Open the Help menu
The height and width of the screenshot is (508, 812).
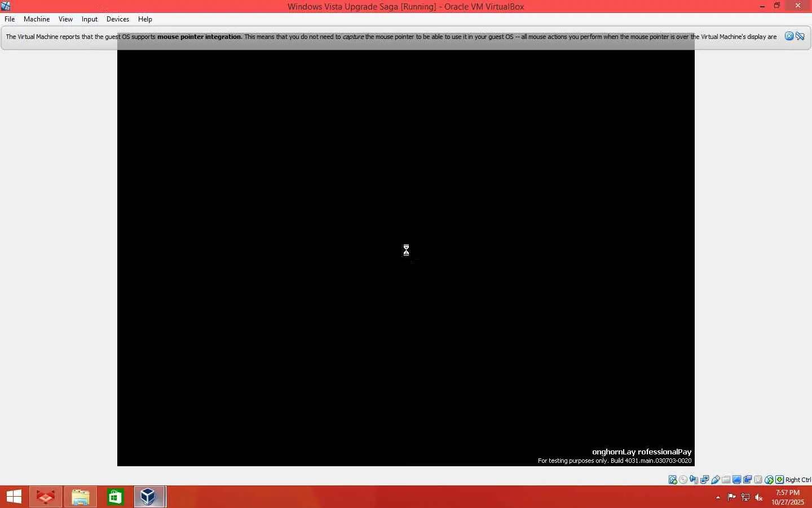pyautogui.click(x=145, y=19)
